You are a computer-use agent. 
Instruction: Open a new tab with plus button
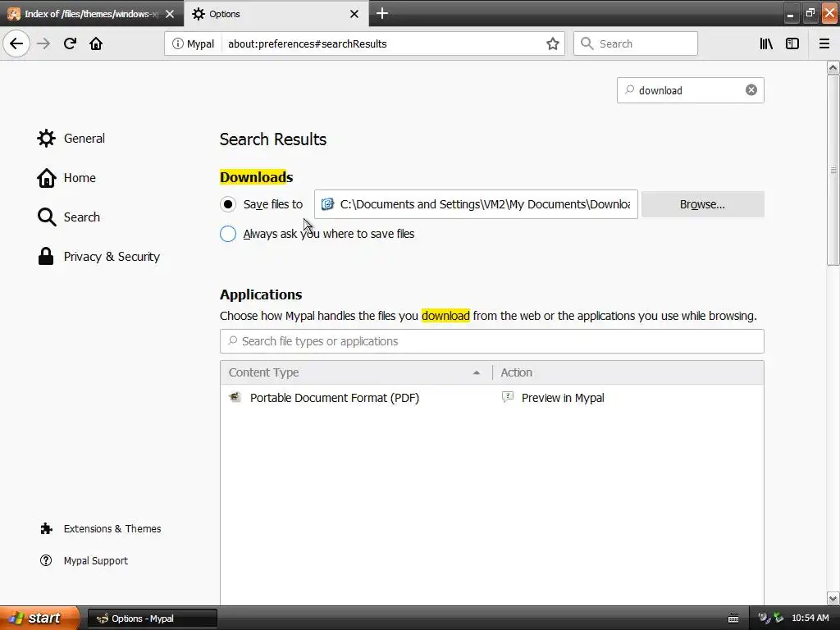point(382,13)
